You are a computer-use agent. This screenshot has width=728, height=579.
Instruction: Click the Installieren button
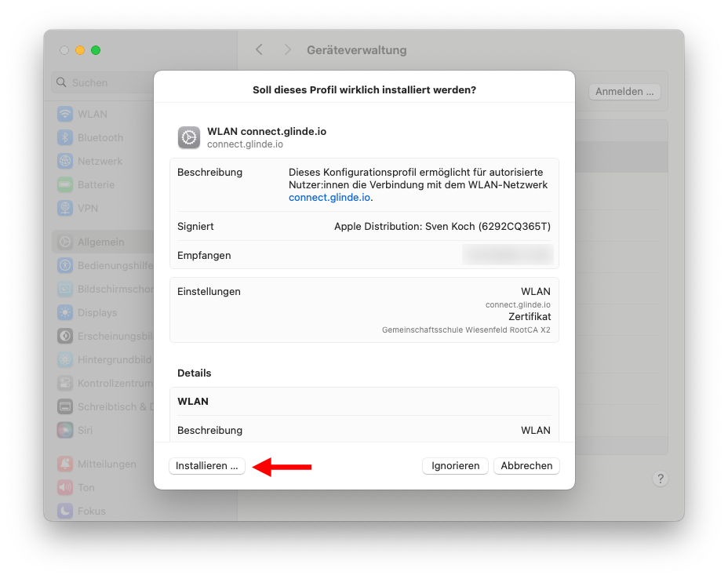[x=207, y=466]
